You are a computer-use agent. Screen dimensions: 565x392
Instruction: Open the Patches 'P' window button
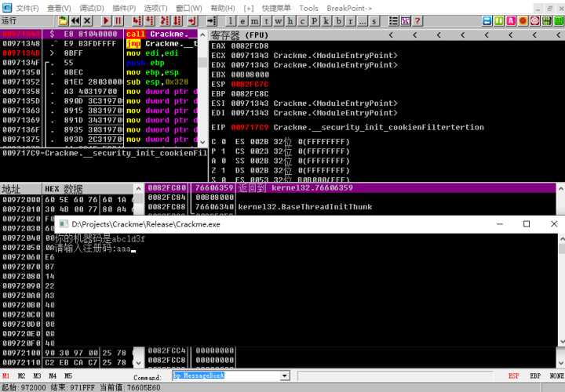point(315,21)
